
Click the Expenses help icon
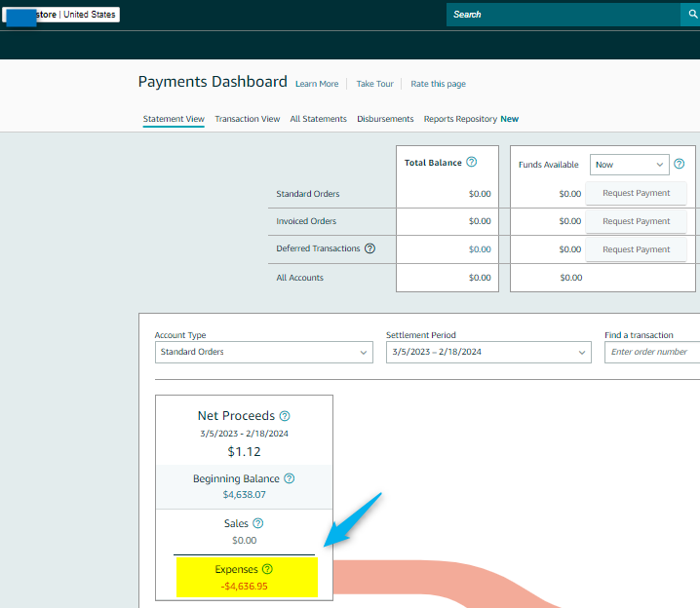[267, 569]
